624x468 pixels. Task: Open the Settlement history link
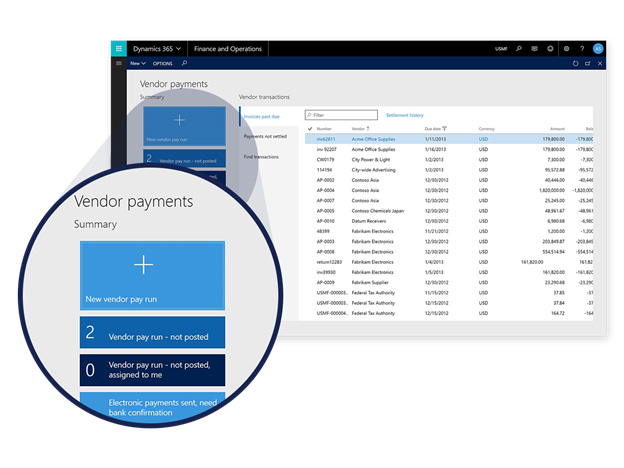(405, 115)
